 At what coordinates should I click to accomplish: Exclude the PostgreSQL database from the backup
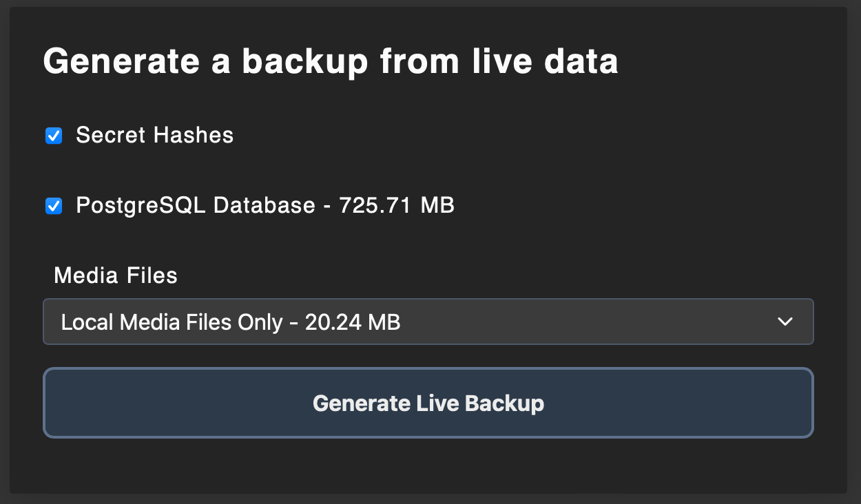pos(54,206)
